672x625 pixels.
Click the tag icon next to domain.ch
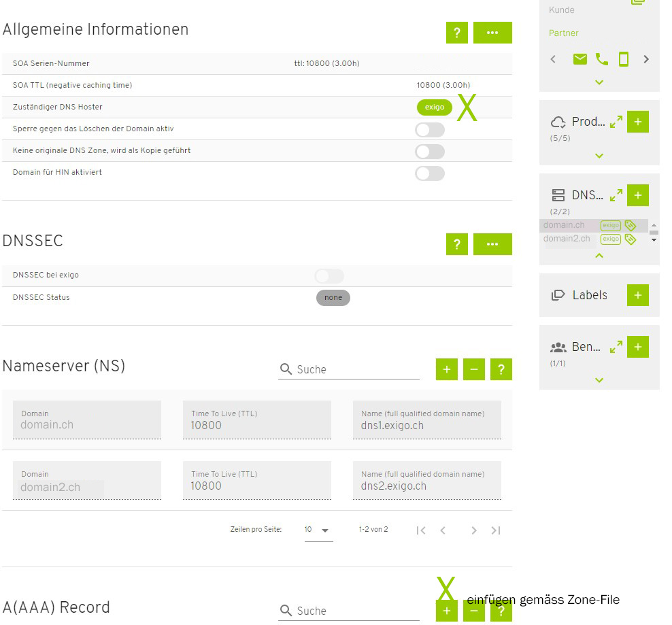(x=631, y=225)
